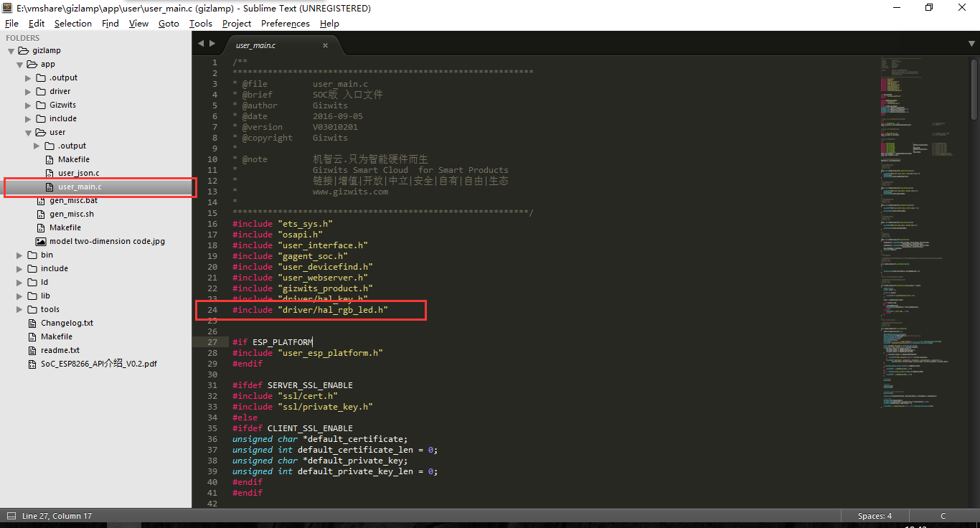Expand the tools folder
Viewport: 980px width, 528px height.
pos(20,310)
